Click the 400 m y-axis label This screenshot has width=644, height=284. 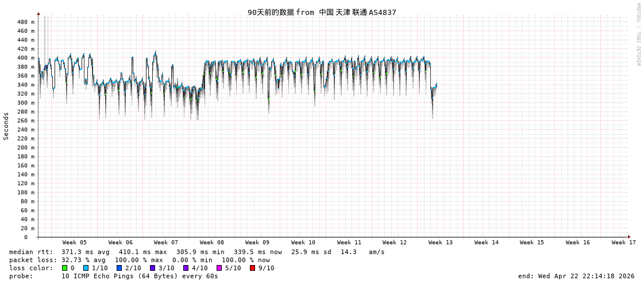[x=25, y=58]
